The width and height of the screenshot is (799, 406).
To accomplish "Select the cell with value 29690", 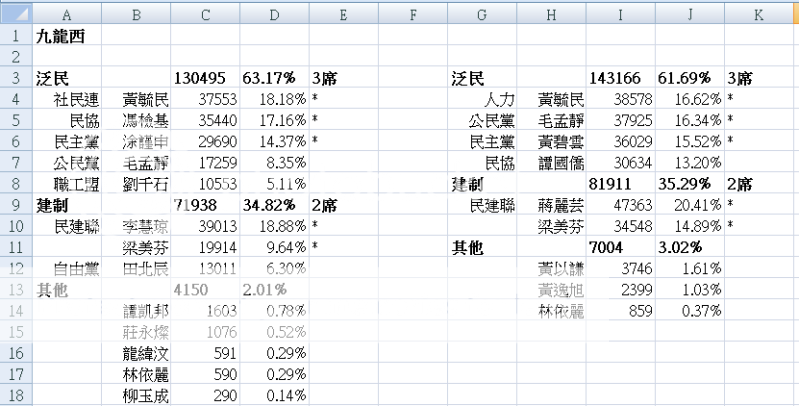I will point(205,141).
